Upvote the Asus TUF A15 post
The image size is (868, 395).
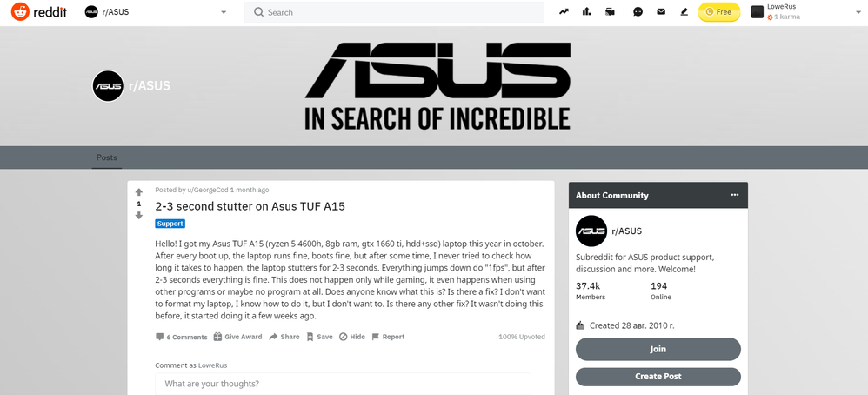pyautogui.click(x=139, y=192)
